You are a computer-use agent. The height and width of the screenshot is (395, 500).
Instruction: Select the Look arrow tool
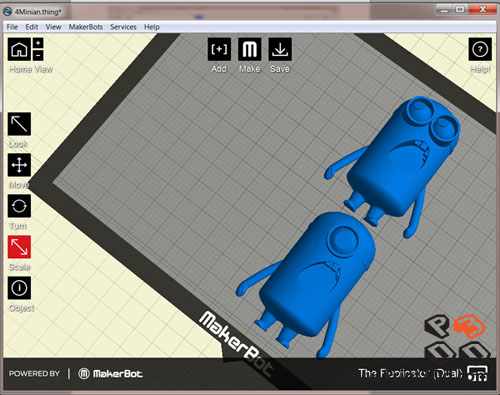pos(19,124)
